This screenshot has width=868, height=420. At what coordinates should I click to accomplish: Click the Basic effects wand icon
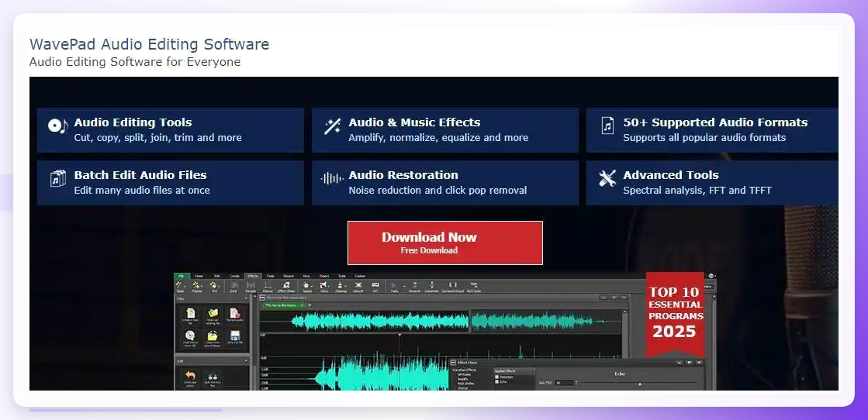[x=178, y=285]
